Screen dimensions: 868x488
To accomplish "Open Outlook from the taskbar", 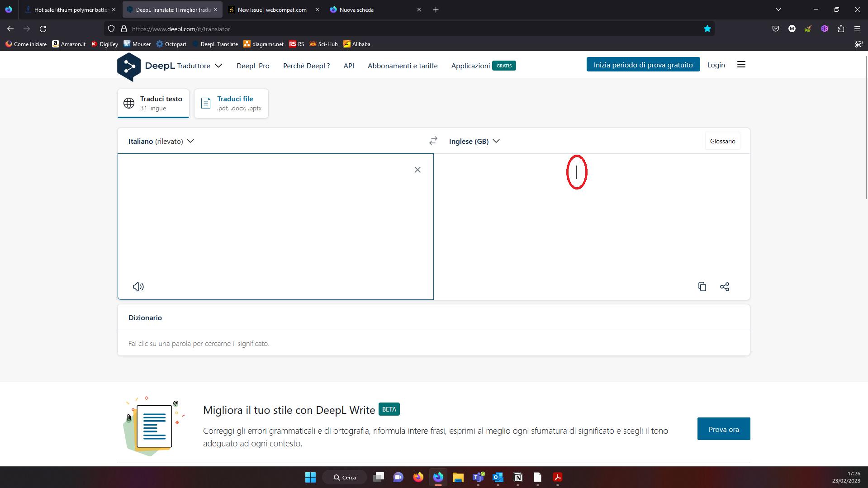I will click(498, 477).
